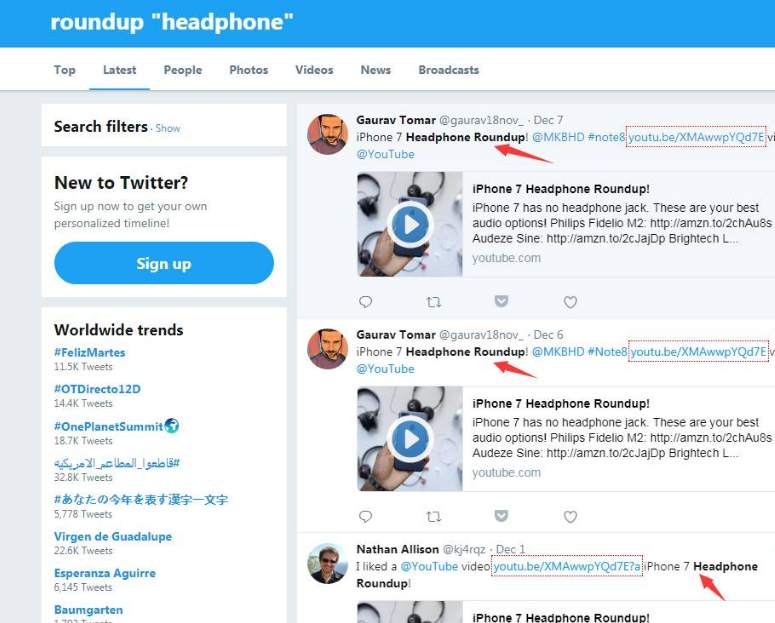Retweet the Dec 6 Gaurav Tomar tweet
Screen dimensions: 775x623
(x=433, y=516)
